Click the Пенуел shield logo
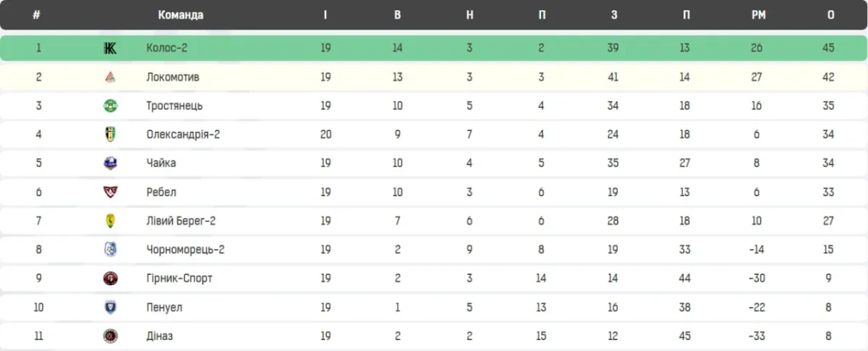This screenshot has height=351, width=868. [110, 308]
